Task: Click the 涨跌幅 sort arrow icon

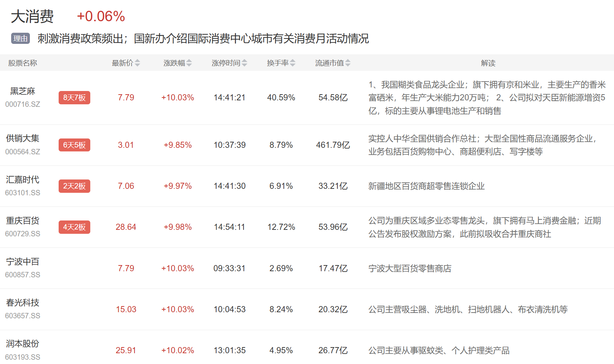Action: click(x=189, y=63)
